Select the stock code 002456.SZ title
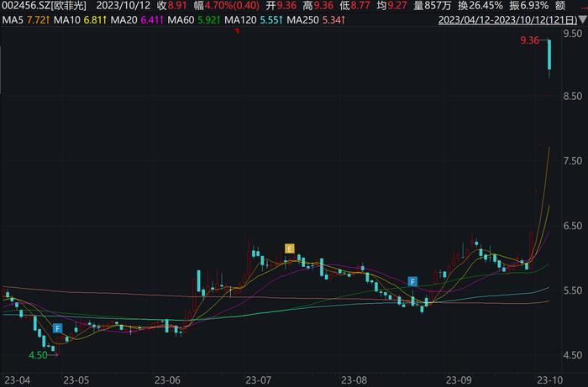This screenshot has height=387, width=588. (x=45, y=6)
